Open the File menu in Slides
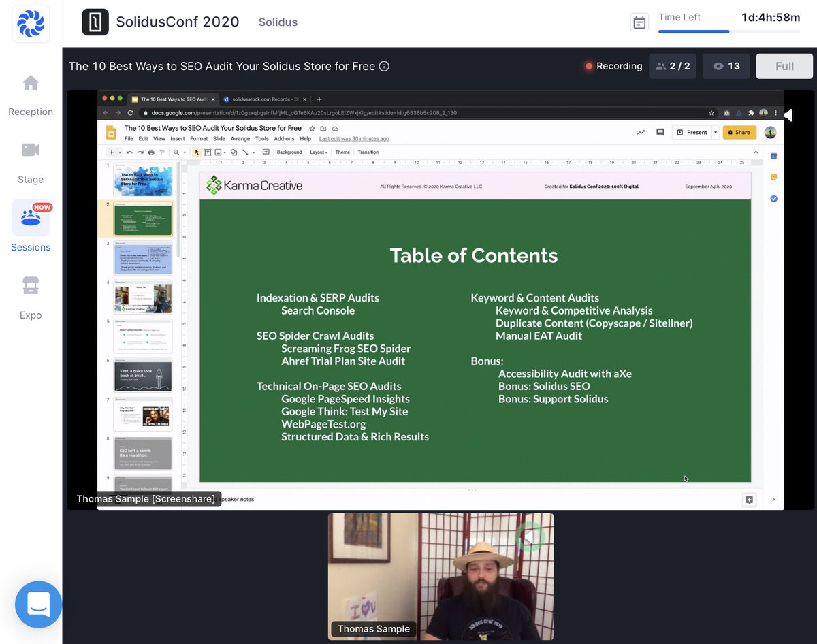 coord(129,138)
